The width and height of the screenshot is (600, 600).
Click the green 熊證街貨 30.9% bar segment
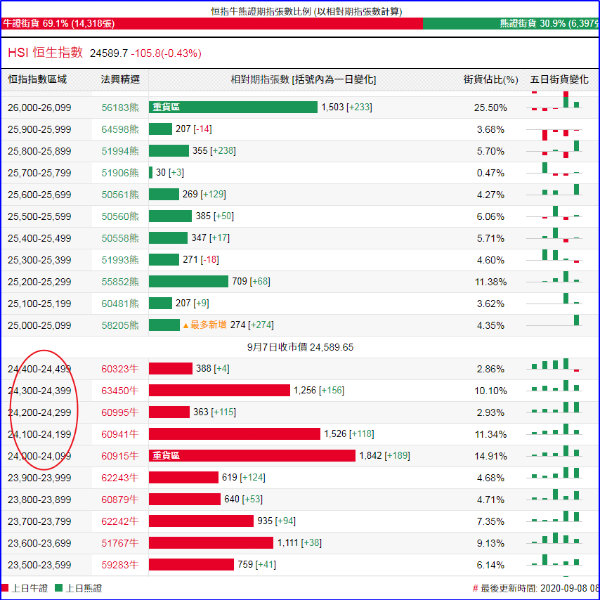pos(511,23)
